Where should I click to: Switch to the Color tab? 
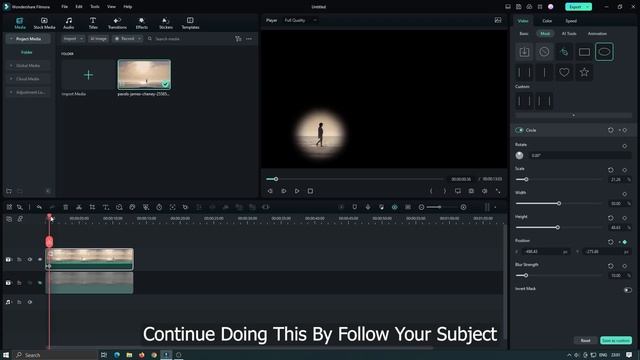(x=547, y=21)
